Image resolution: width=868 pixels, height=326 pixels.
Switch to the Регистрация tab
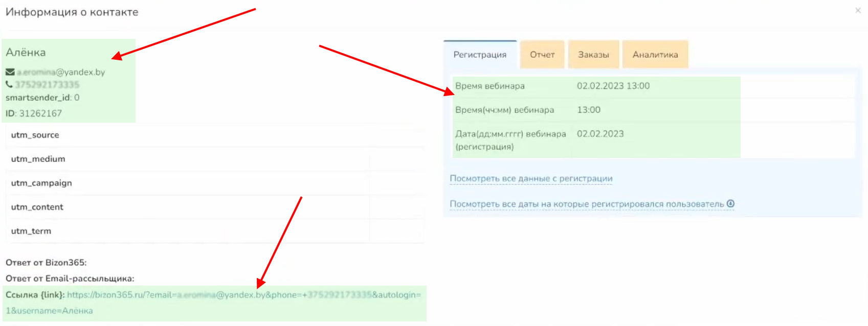coord(480,55)
